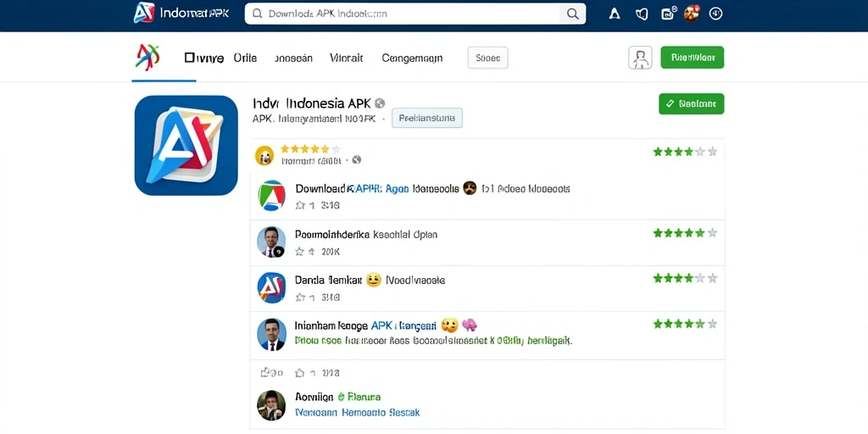Click the grey badge icon next to app title
The width and height of the screenshot is (868, 434).
[379, 103]
